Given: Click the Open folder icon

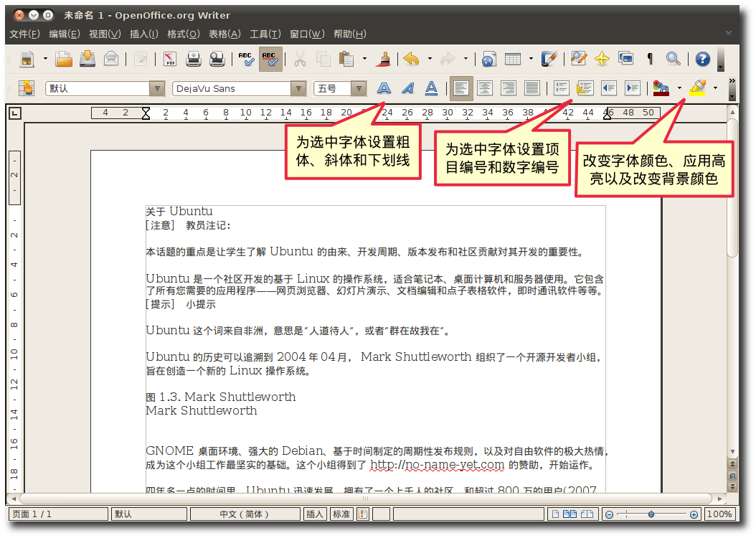Looking at the screenshot, I should point(63,60).
